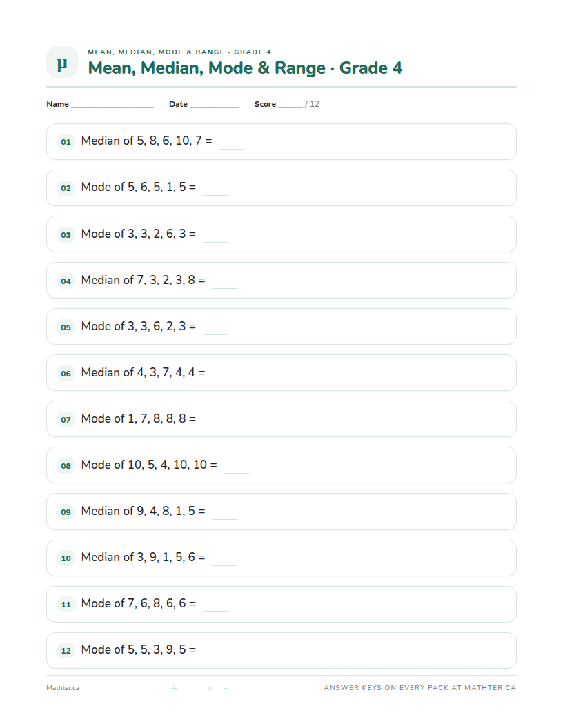Click the Name blank line
Image resolution: width=563 pixels, height=728 pixels.
click(x=112, y=106)
